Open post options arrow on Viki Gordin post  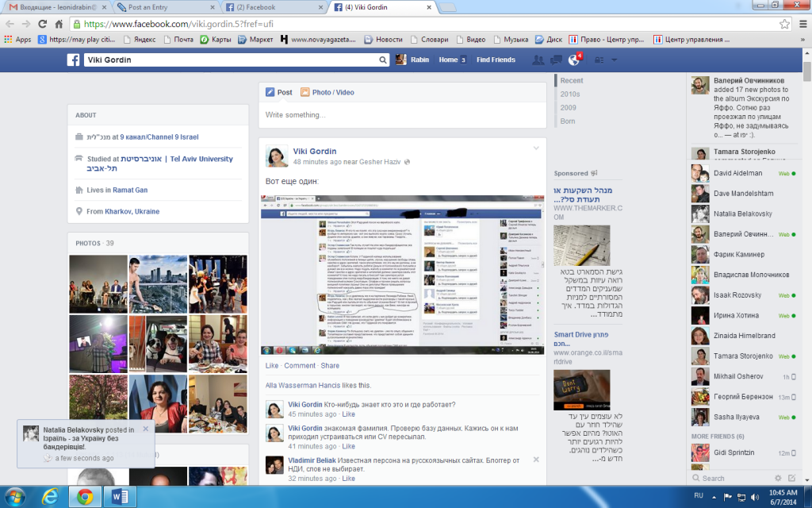536,148
